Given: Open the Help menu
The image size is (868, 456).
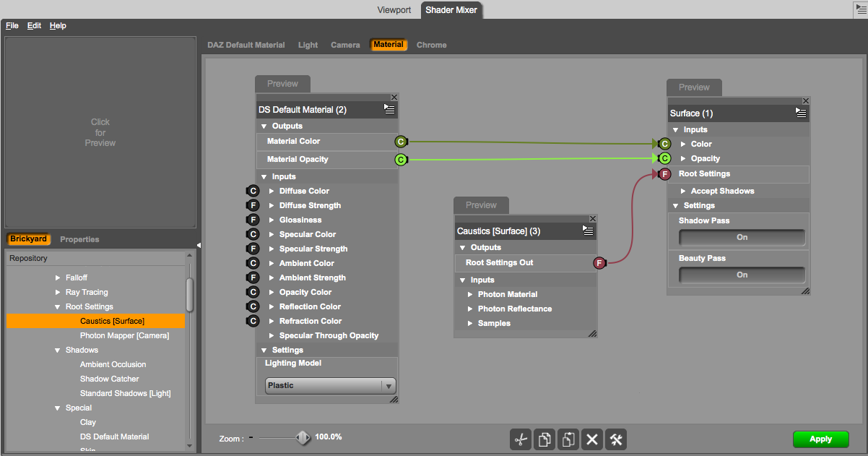Looking at the screenshot, I should (x=58, y=25).
